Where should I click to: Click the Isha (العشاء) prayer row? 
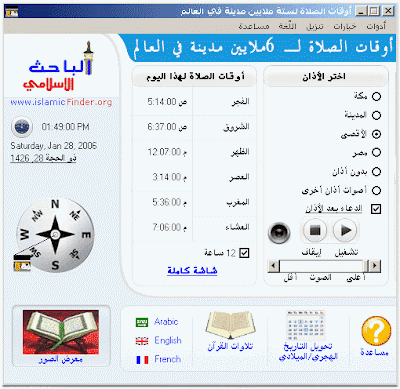point(195,227)
